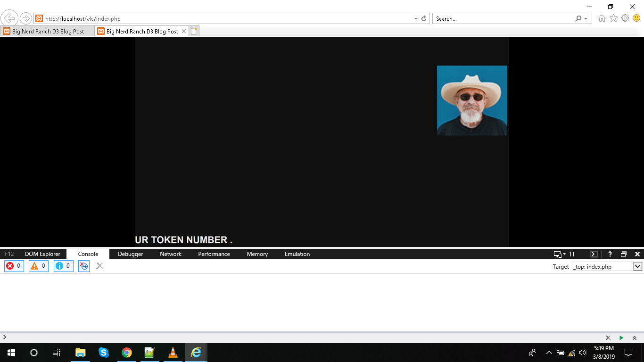Open the DOM Explorer panel
Viewport: 644px width, 362px height.
pos(42,254)
